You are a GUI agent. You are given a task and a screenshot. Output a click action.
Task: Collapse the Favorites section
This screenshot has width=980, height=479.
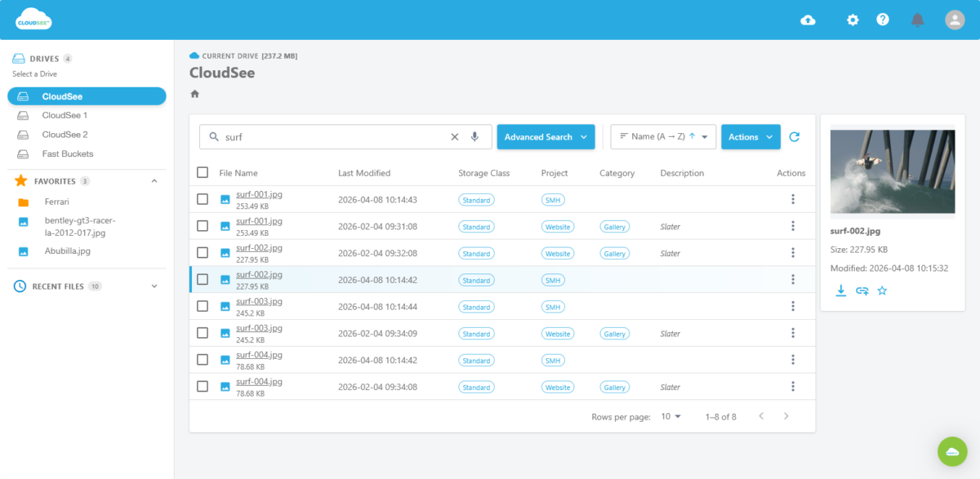154,180
